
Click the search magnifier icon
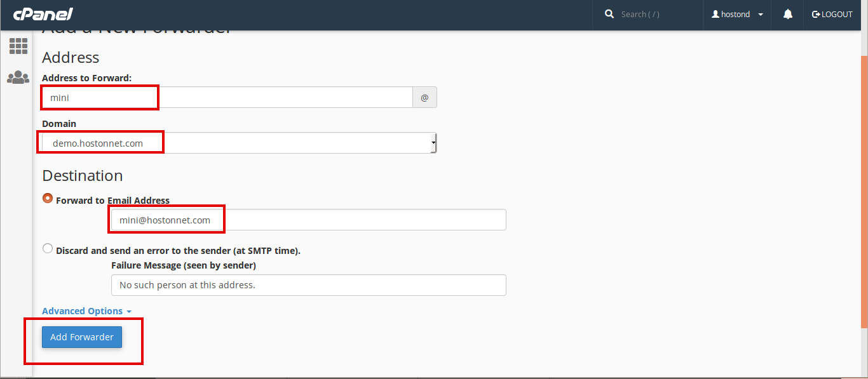(x=609, y=14)
